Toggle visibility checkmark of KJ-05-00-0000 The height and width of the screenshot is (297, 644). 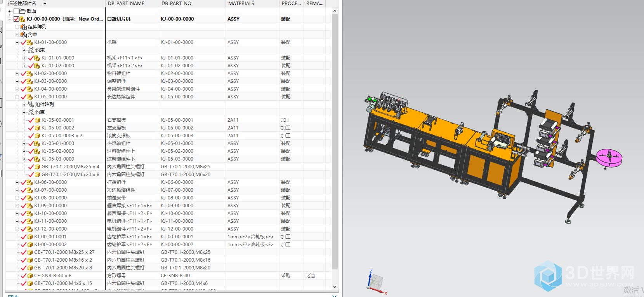[x=23, y=97]
